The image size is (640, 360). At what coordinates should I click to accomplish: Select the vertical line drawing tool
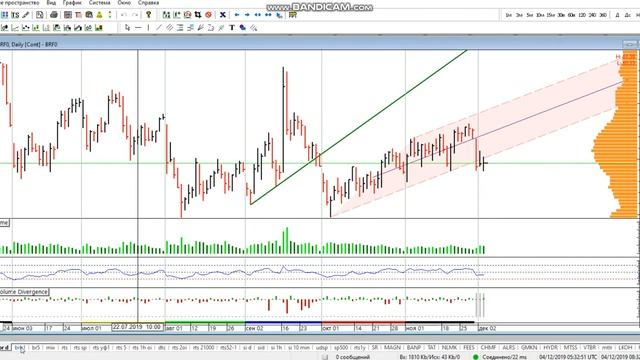coord(148,28)
